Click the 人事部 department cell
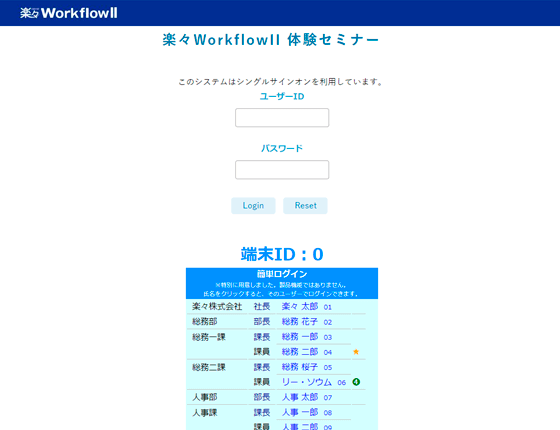Image resolution: width=560 pixels, height=430 pixels. click(x=204, y=397)
